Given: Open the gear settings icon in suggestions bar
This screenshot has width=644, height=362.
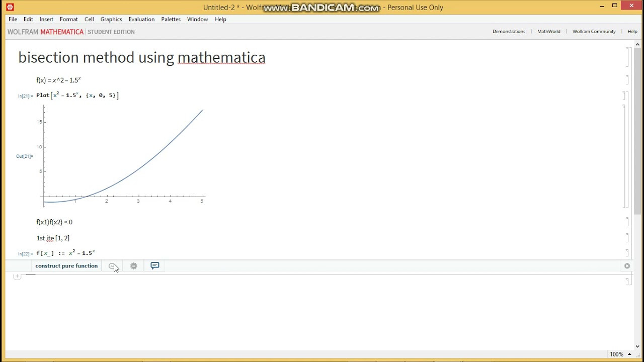Looking at the screenshot, I should (133, 266).
